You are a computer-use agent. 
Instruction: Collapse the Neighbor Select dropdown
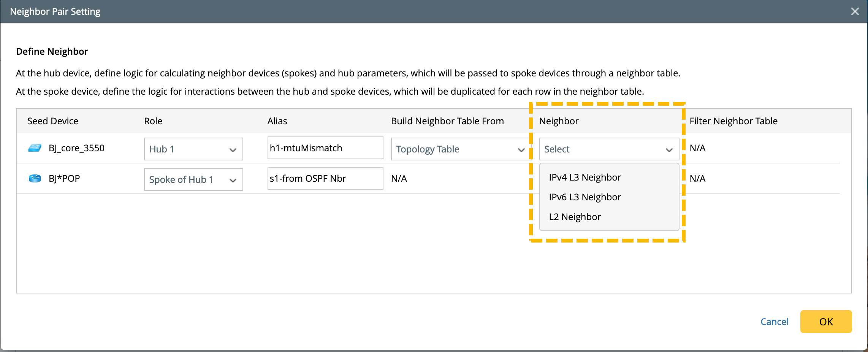pyautogui.click(x=609, y=149)
